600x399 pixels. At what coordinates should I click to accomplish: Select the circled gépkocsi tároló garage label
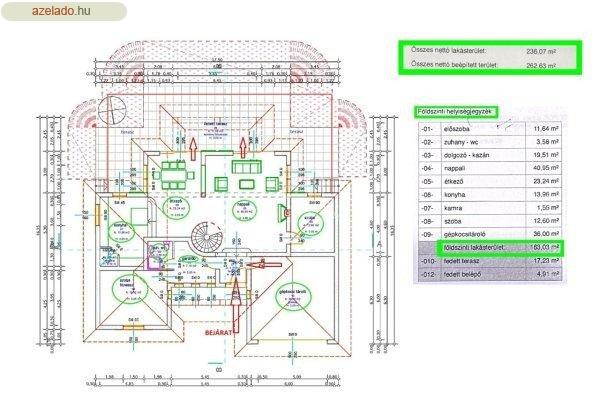click(293, 296)
